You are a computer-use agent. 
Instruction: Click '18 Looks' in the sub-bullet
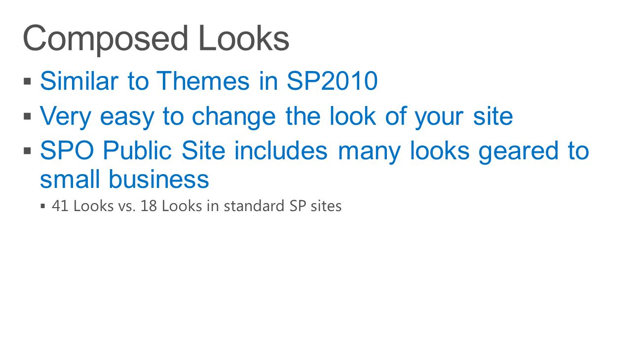pyautogui.click(x=171, y=206)
